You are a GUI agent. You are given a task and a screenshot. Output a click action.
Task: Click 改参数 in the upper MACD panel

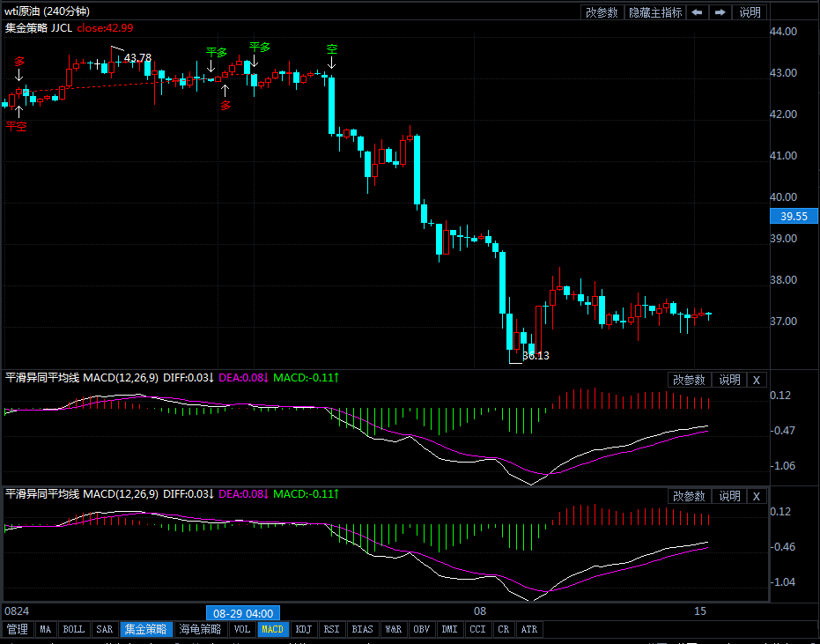click(x=689, y=380)
